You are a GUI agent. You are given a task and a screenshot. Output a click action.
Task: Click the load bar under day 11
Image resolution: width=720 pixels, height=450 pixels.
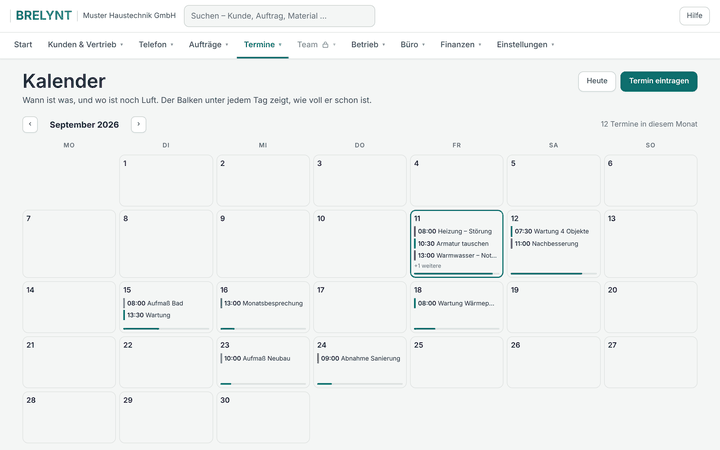tap(456, 274)
